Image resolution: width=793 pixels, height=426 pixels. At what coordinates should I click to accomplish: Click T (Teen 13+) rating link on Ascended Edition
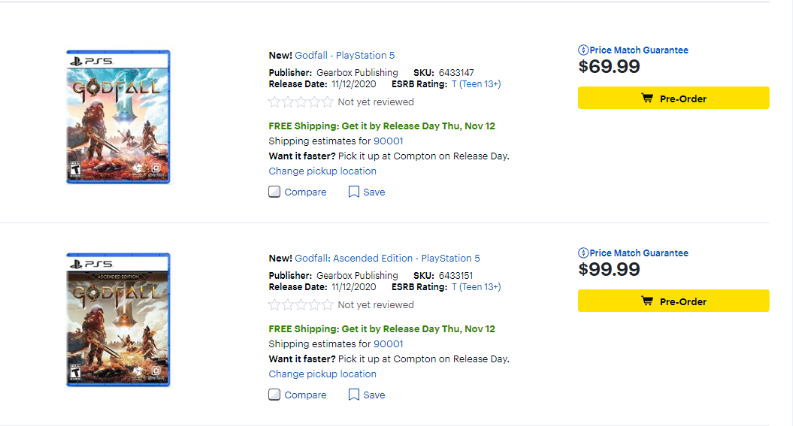(476, 287)
